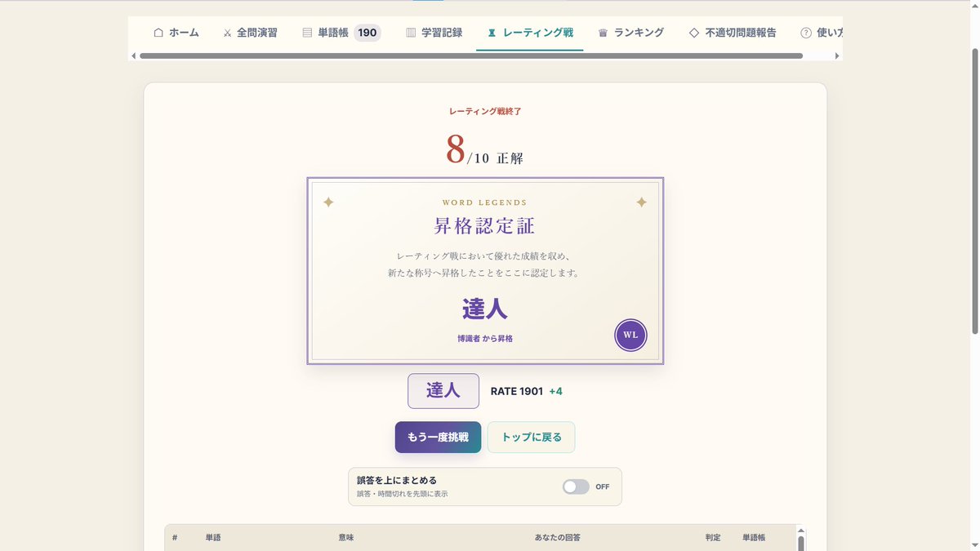The image size is (980, 551).
Task: Click the 190 badge on 単語帳
Action: 367,33
